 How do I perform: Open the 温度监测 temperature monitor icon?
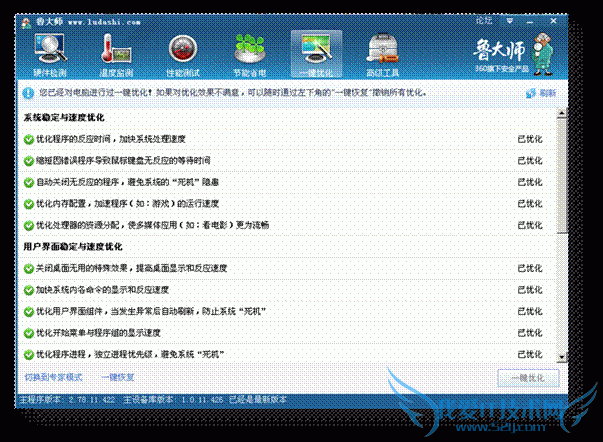116,55
